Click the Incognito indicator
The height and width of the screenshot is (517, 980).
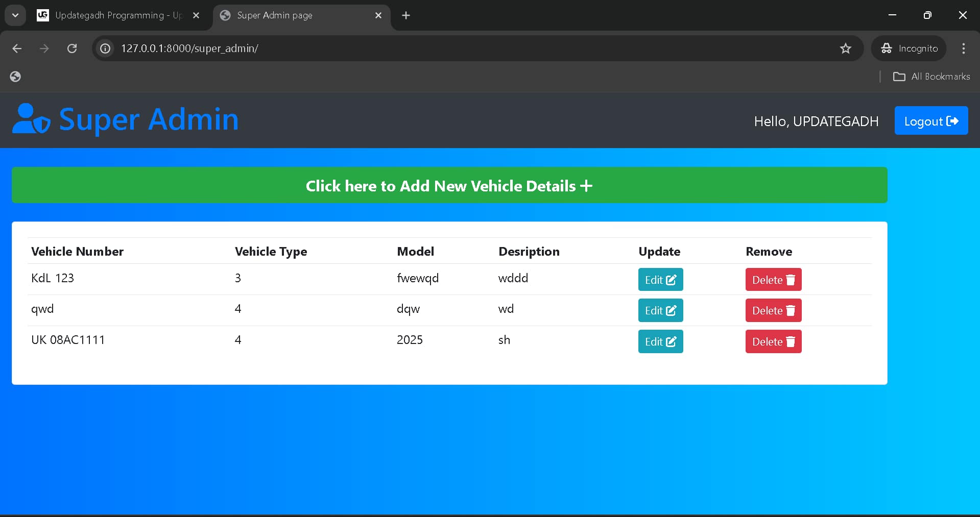pos(909,48)
